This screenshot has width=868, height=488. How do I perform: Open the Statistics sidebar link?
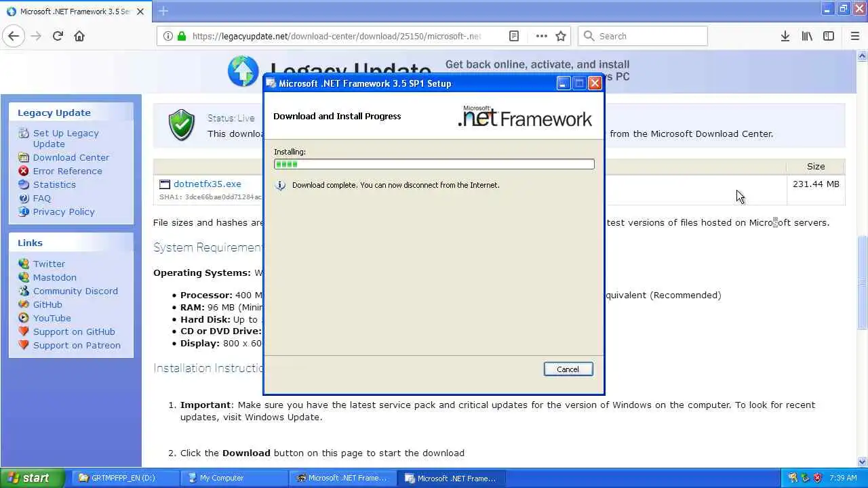pos(54,184)
